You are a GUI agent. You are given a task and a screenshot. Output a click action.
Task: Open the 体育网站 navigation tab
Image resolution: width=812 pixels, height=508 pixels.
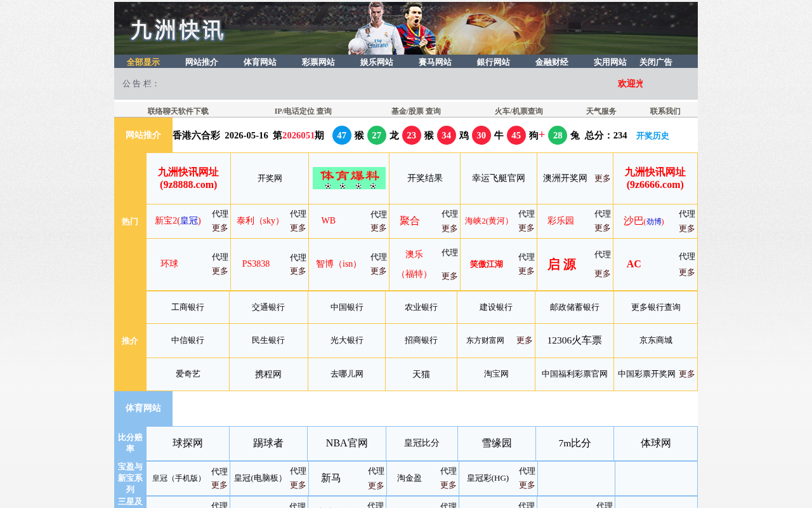coord(260,62)
